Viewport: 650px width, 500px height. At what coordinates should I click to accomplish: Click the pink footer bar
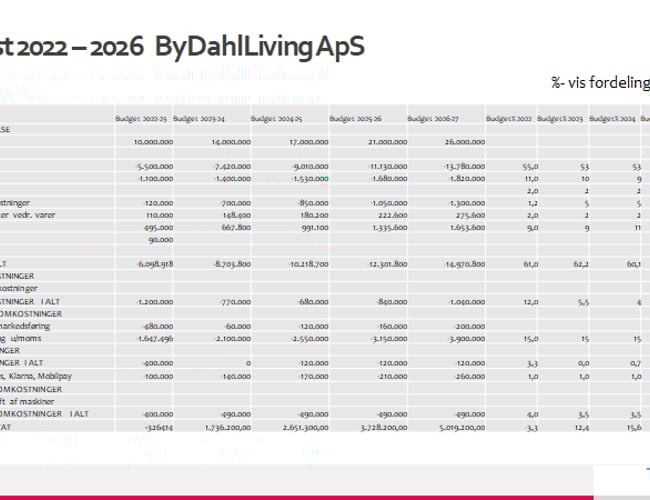(620, 482)
